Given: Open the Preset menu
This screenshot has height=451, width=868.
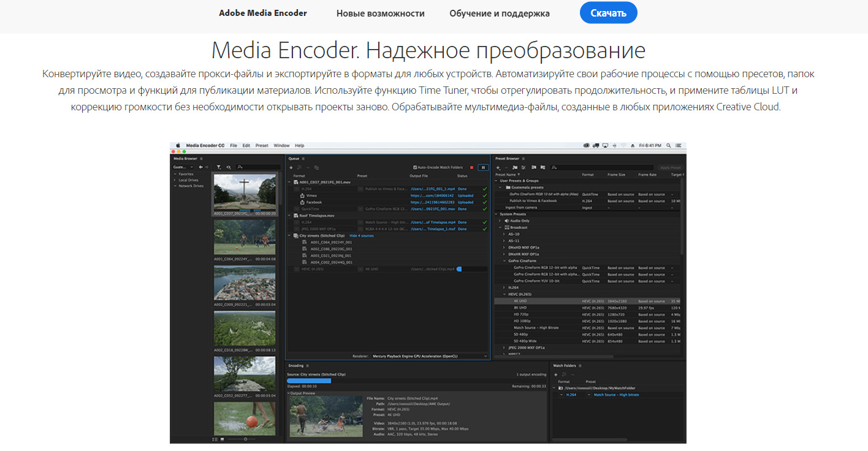Looking at the screenshot, I should pyautogui.click(x=262, y=146).
